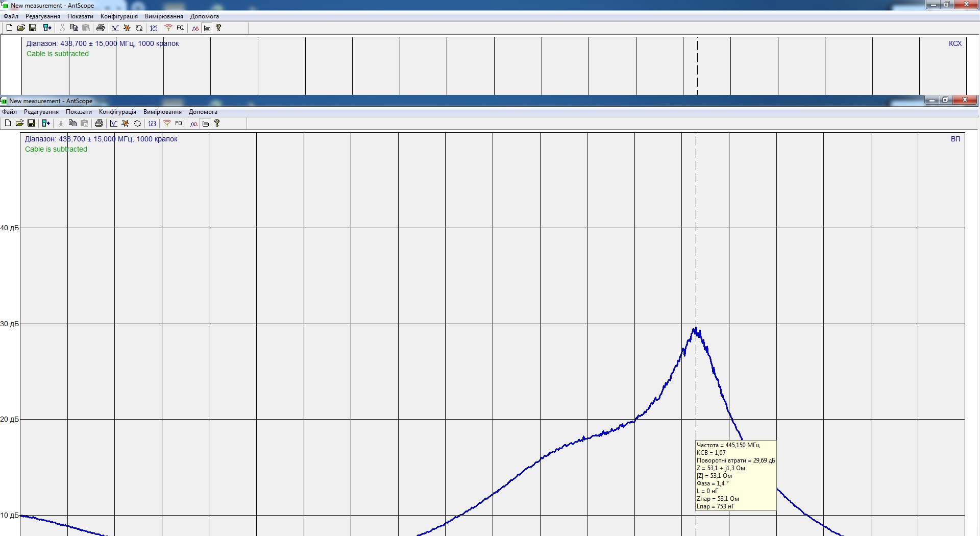Click the red antenna icon in the ВП window toolbar

click(167, 123)
